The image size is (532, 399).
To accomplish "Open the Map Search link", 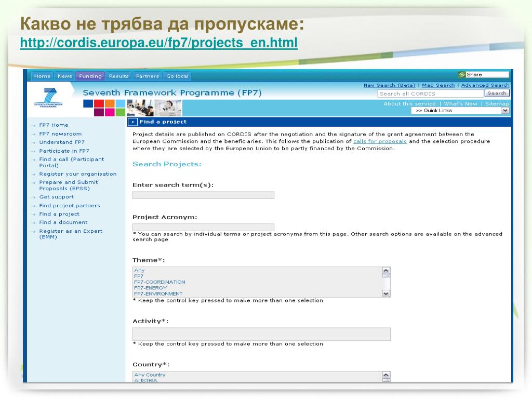I will (x=438, y=85).
